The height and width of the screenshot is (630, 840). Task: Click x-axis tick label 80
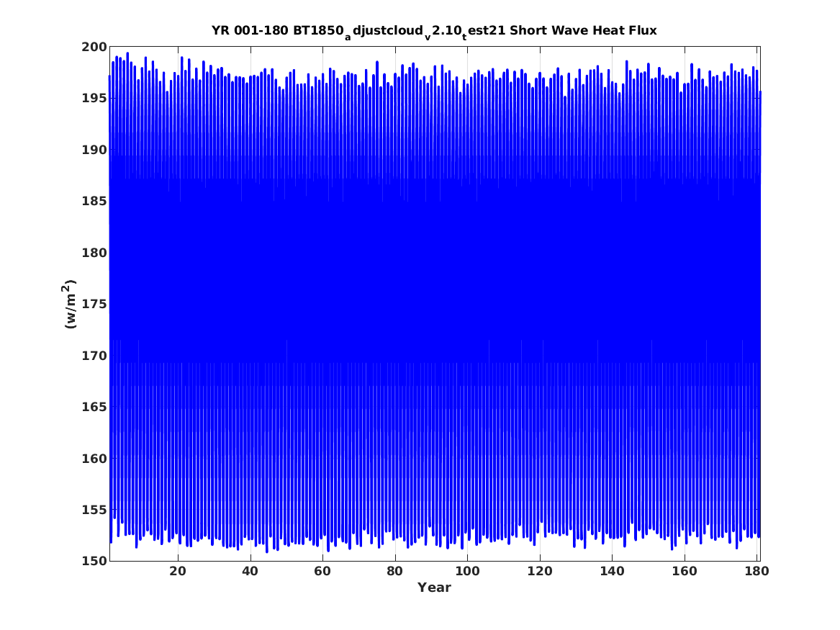click(x=395, y=572)
